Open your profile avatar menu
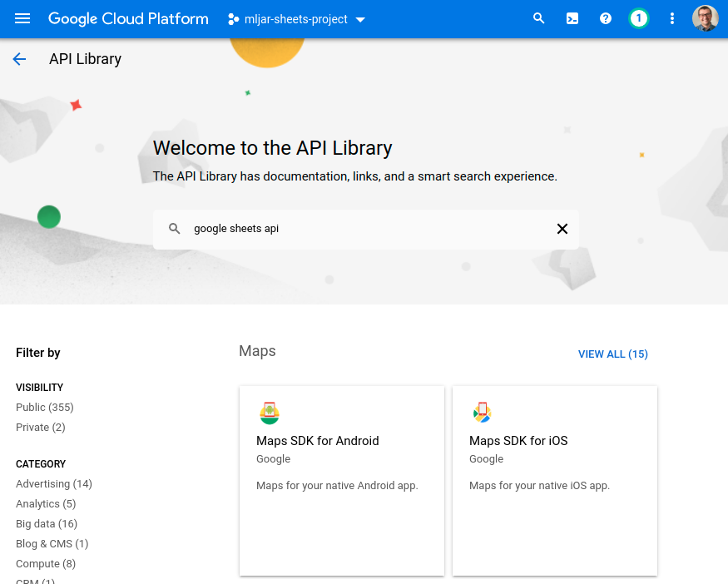 (705, 17)
